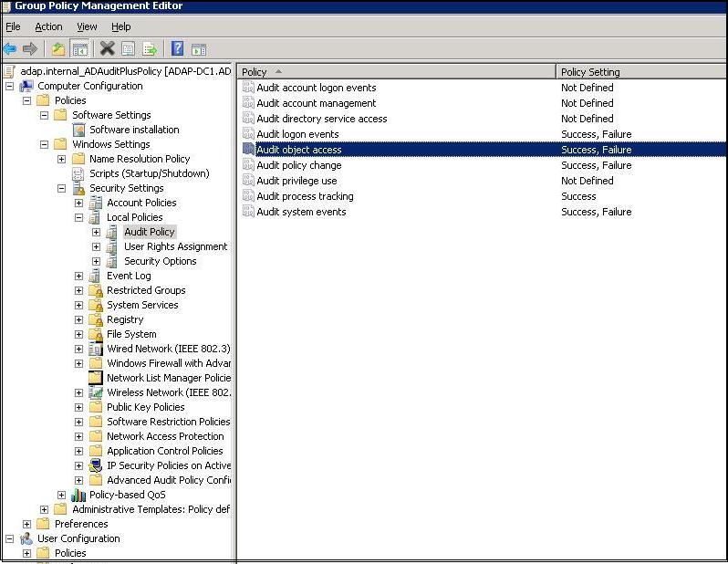Toggle the Show/Hide Console Tree icon
This screenshot has height=564, width=728.
point(79,48)
